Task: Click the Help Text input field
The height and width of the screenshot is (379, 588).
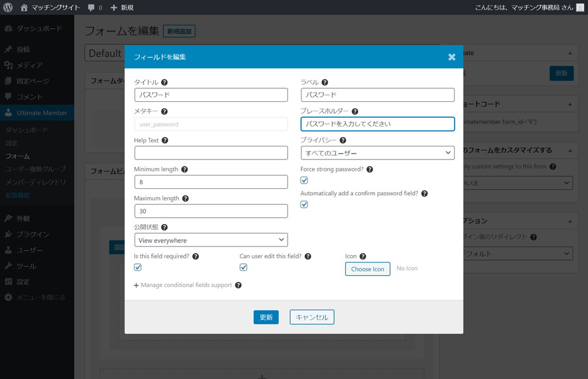Action: click(211, 153)
